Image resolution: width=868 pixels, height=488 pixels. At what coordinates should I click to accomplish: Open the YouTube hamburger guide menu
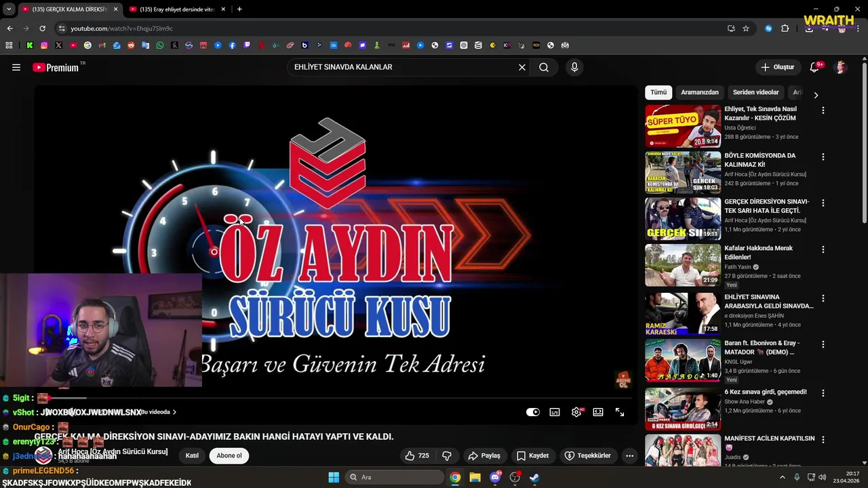click(16, 67)
